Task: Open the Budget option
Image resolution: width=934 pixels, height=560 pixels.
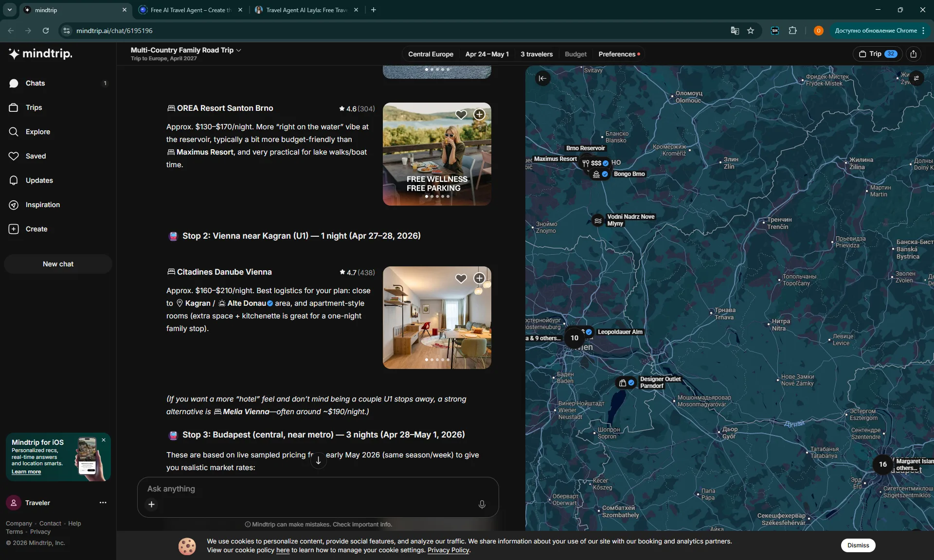Action: click(x=575, y=54)
